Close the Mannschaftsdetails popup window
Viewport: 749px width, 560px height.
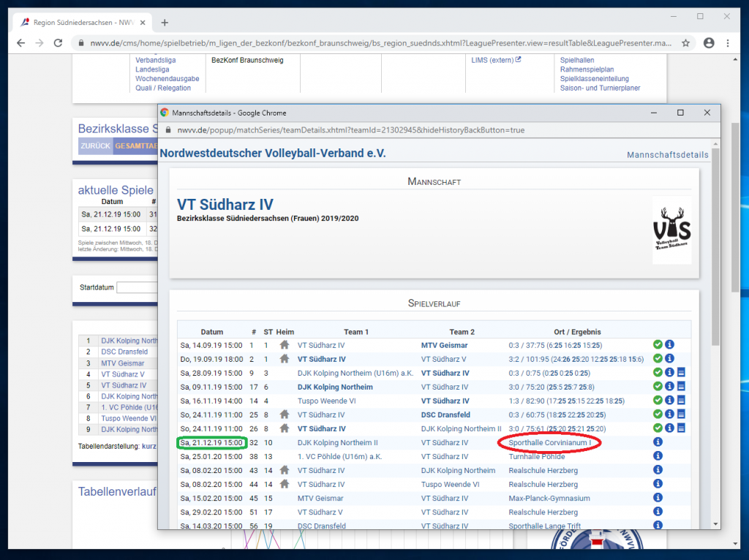coord(707,113)
